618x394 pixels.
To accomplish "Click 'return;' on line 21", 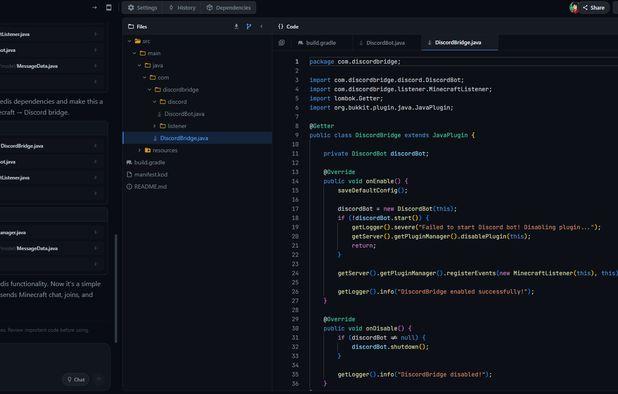I will click(x=363, y=246).
